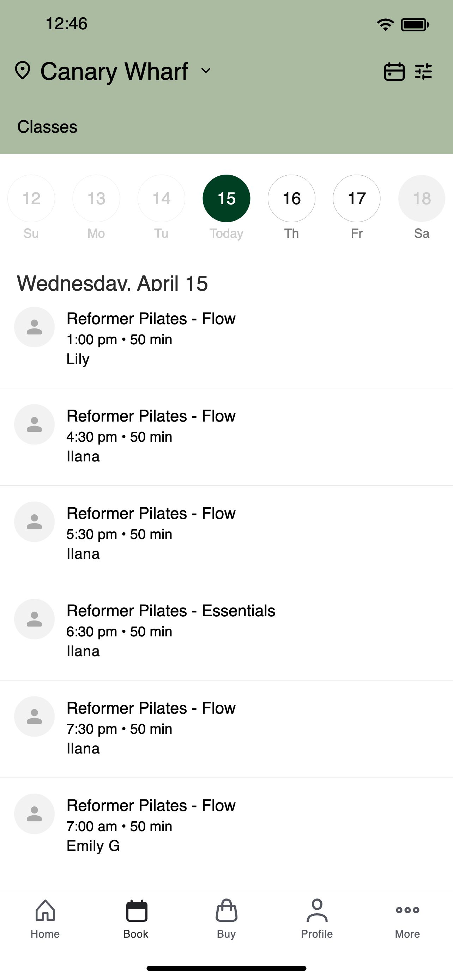Image resolution: width=453 pixels, height=980 pixels.
Task: Tap instructor avatar for 5:30 pm class
Action: [34, 522]
